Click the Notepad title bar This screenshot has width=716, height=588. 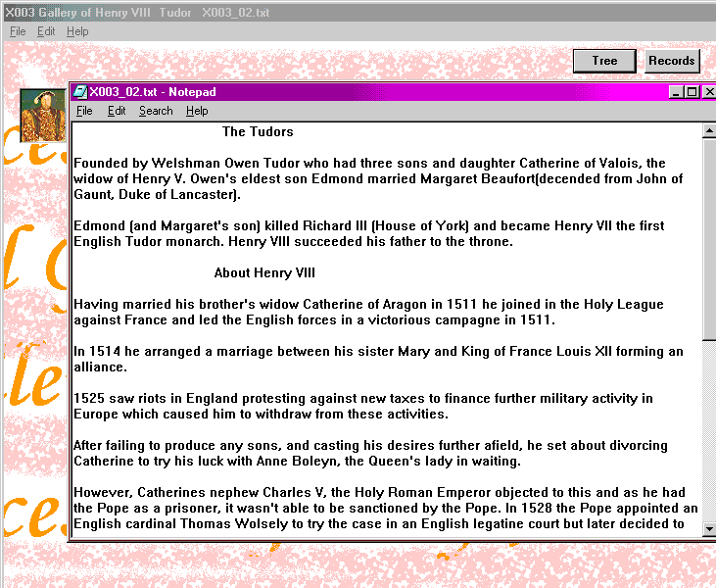[x=392, y=92]
